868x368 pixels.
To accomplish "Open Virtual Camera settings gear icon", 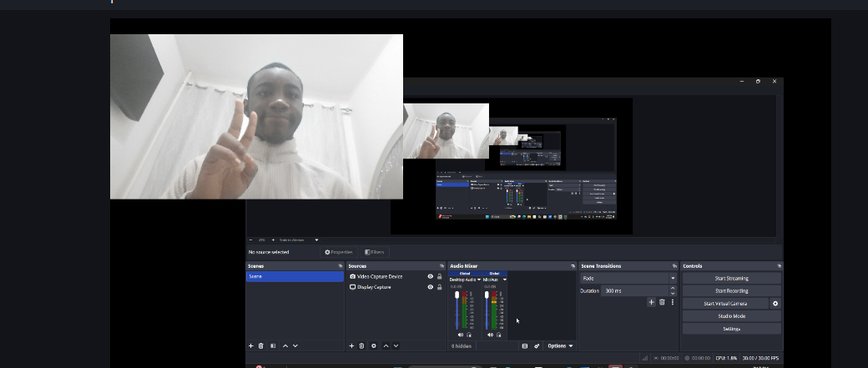I will point(775,303).
